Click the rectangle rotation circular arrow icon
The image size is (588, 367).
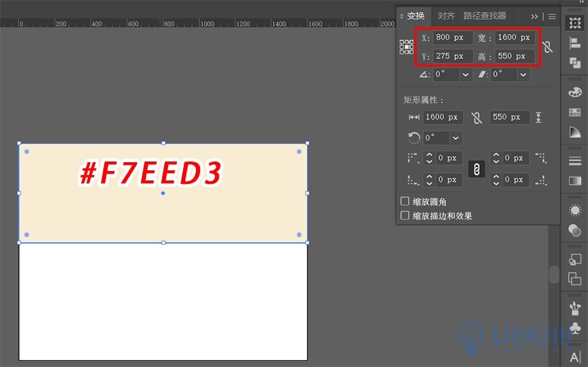point(414,138)
